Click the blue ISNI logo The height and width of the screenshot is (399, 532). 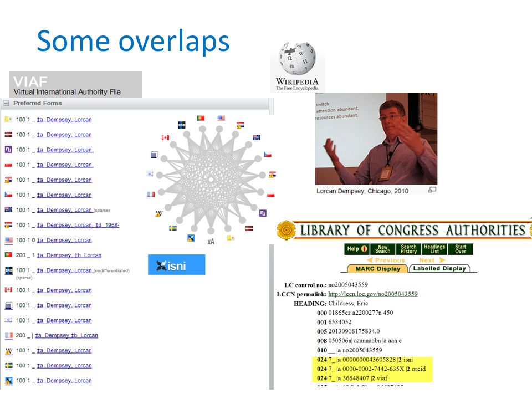[176, 265]
